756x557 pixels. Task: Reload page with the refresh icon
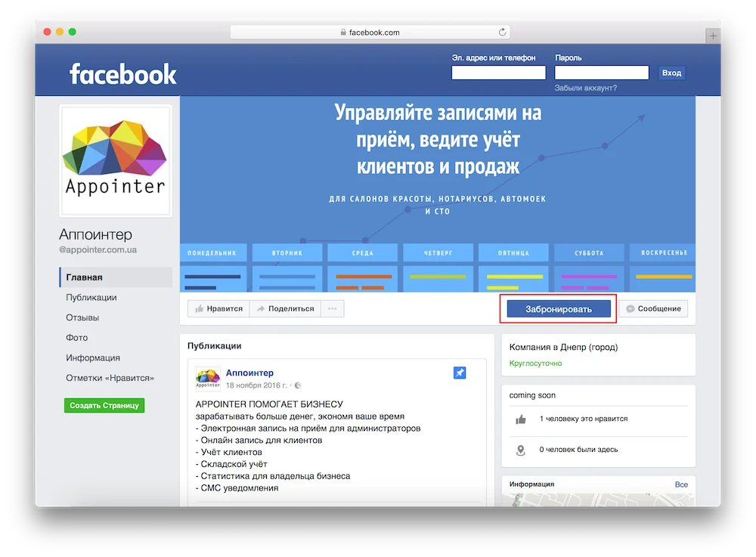[503, 32]
